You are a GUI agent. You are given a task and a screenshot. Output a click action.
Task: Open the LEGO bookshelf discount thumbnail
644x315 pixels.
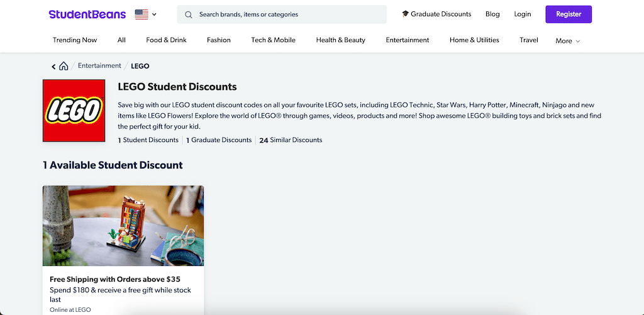(x=123, y=226)
